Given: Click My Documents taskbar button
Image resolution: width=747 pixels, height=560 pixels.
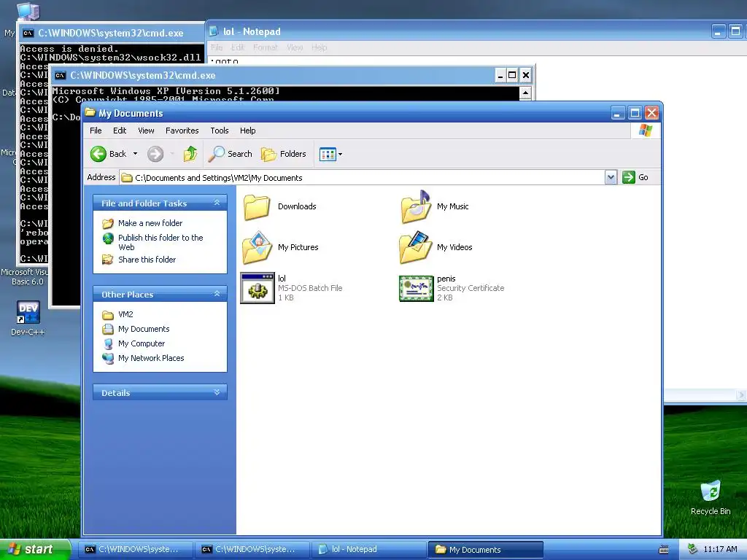Looking at the screenshot, I should [485, 550].
